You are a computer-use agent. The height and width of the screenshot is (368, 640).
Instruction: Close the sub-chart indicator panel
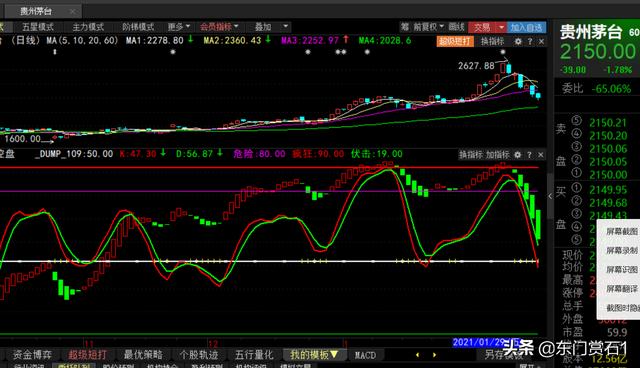point(540,155)
